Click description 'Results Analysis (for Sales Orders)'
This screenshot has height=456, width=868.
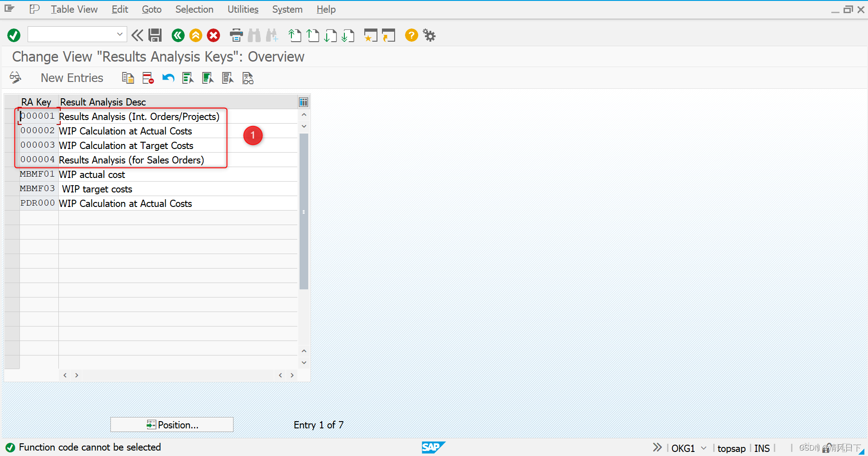coord(132,160)
